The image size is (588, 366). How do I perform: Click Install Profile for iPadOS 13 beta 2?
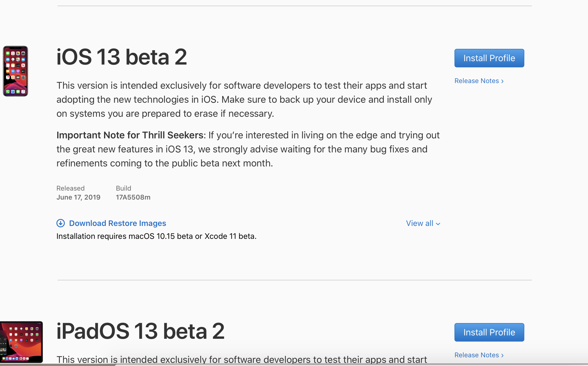click(x=489, y=332)
